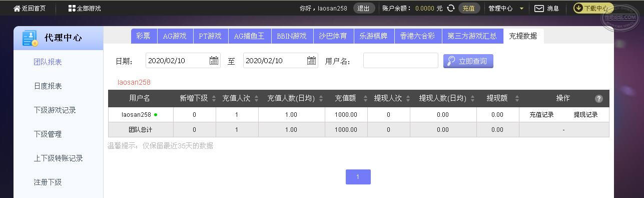Switch to the 沙巴体育 tab
The image size is (644, 198).
pyautogui.click(x=333, y=36)
